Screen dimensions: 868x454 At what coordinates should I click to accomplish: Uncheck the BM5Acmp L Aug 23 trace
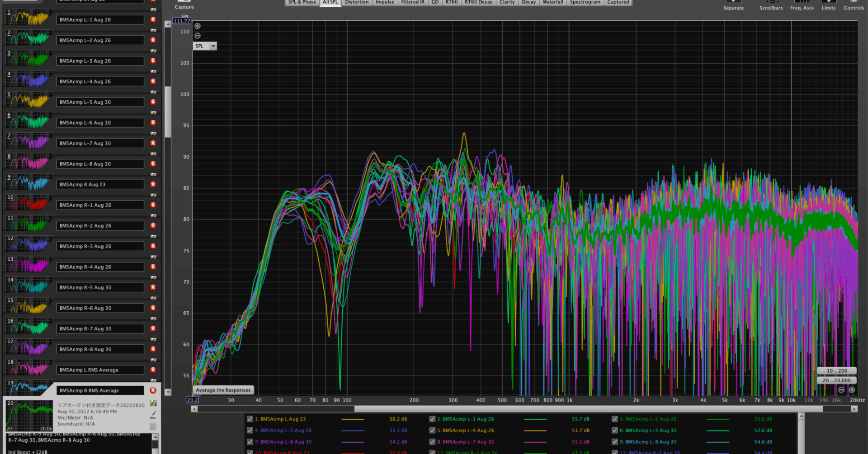coord(250,419)
